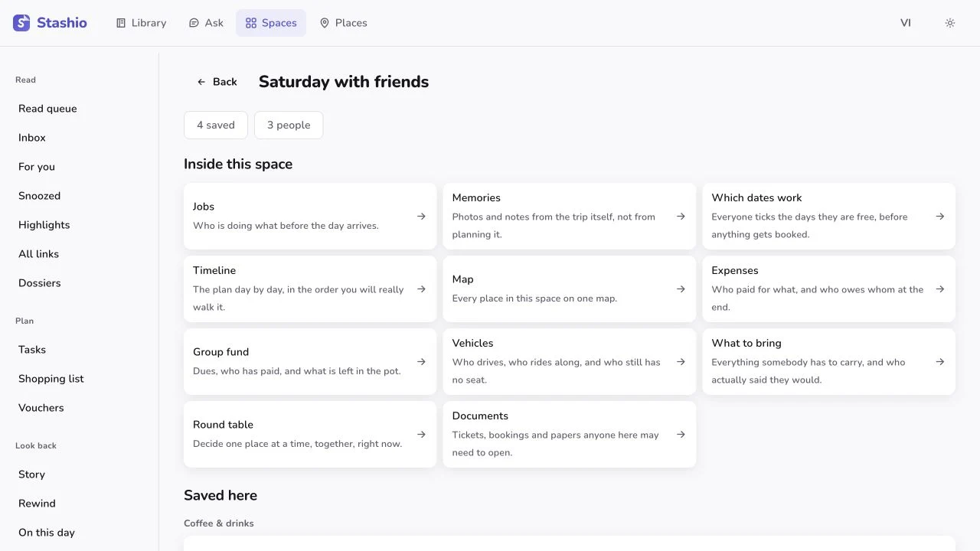Open Dossiers in the sidebar
This screenshot has height=551, width=980.
point(80,283)
